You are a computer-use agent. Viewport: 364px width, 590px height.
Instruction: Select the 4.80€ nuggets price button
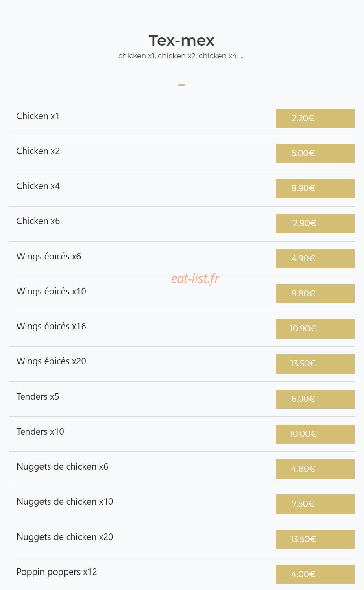tap(315, 469)
